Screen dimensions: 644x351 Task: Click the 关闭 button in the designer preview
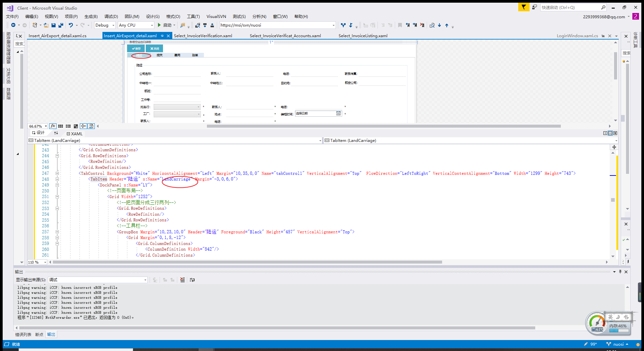tap(154, 49)
